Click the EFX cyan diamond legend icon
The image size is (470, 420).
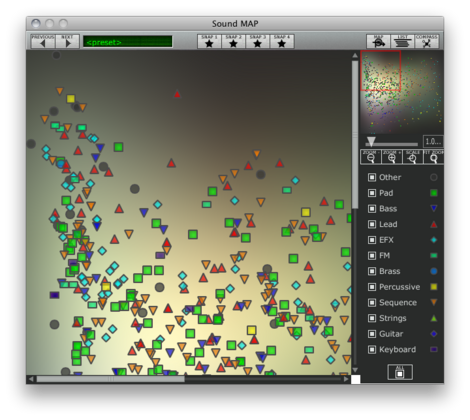coord(434,240)
